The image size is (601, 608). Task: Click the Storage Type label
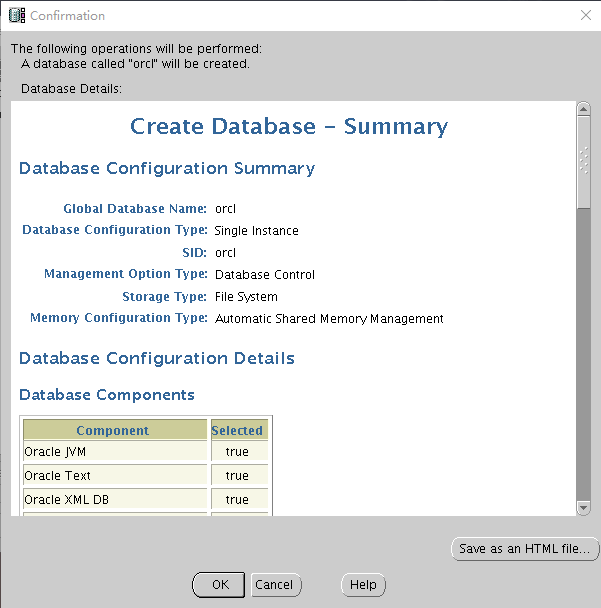tap(164, 297)
